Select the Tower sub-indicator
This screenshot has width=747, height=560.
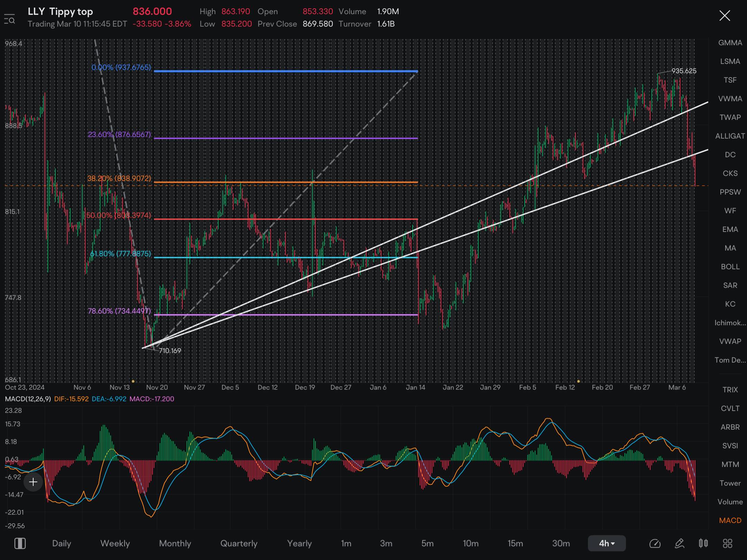click(x=730, y=483)
